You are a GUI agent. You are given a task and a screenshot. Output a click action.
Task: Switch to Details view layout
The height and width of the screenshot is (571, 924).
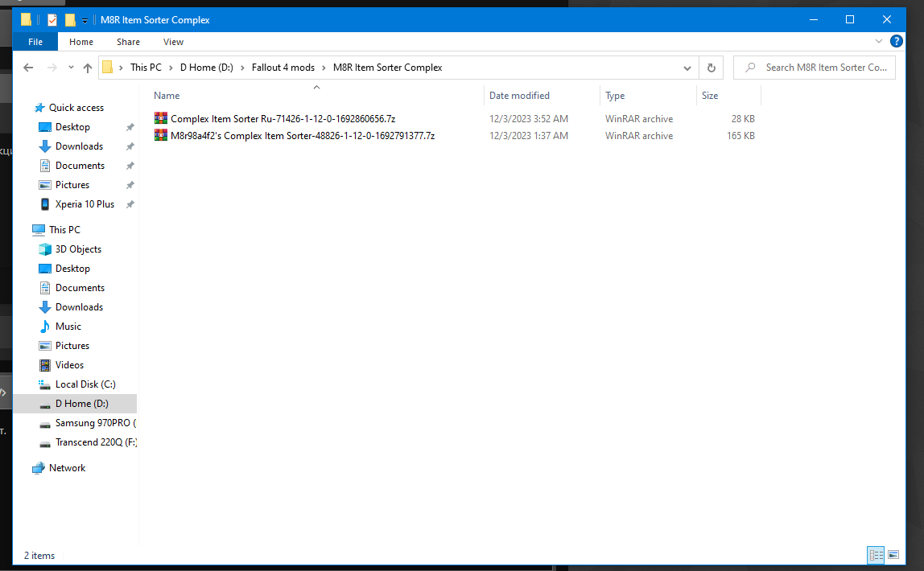[876, 555]
